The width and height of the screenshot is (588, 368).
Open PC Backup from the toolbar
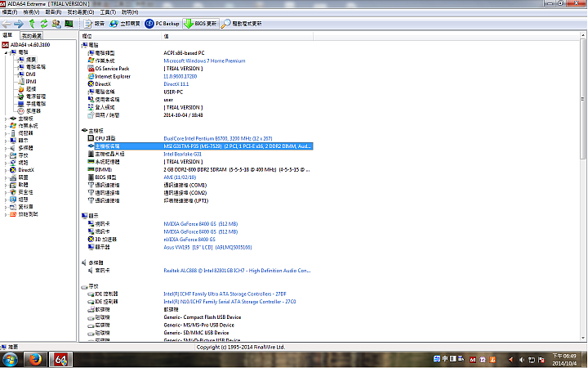click(x=162, y=24)
